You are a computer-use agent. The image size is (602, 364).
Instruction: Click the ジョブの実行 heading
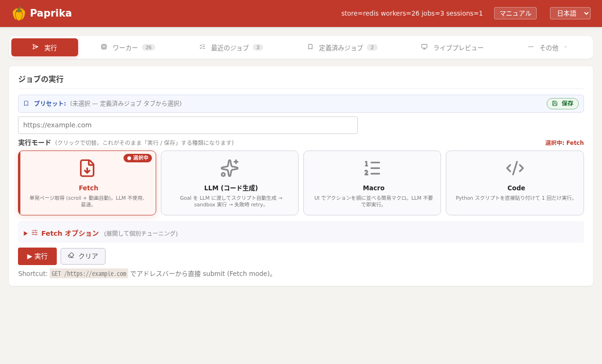pyautogui.click(x=41, y=79)
